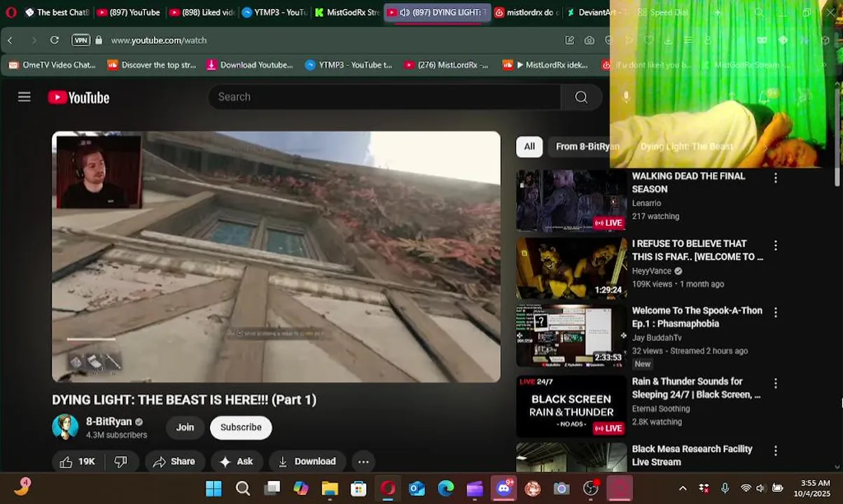
Task: Open the Rain & Thunder Sounds live thumbnail
Action: (571, 406)
